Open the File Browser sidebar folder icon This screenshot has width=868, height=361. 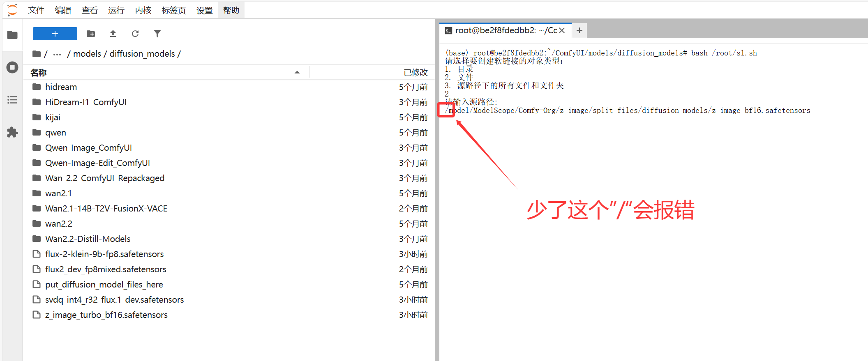(x=12, y=35)
